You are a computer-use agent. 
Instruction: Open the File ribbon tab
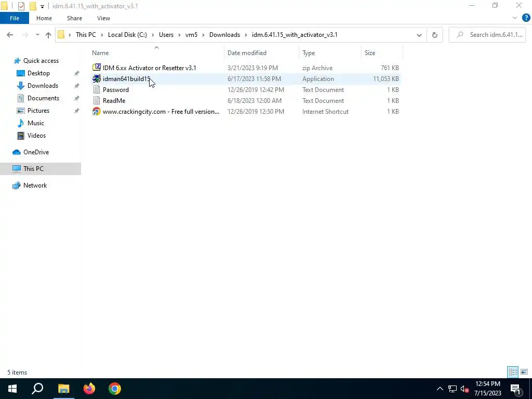click(14, 18)
